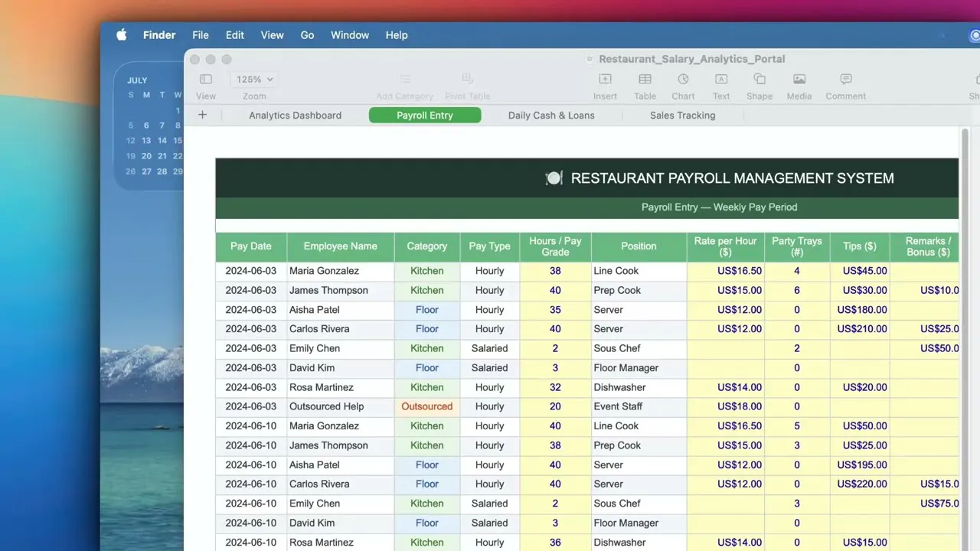This screenshot has width=980, height=551.
Task: Click the hours value 32 cell
Action: [555, 387]
